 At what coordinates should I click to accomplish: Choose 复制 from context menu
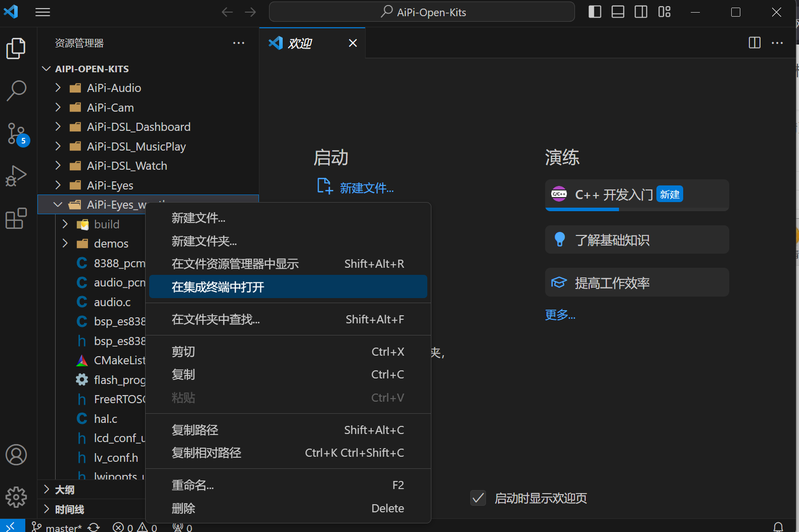pyautogui.click(x=288, y=374)
